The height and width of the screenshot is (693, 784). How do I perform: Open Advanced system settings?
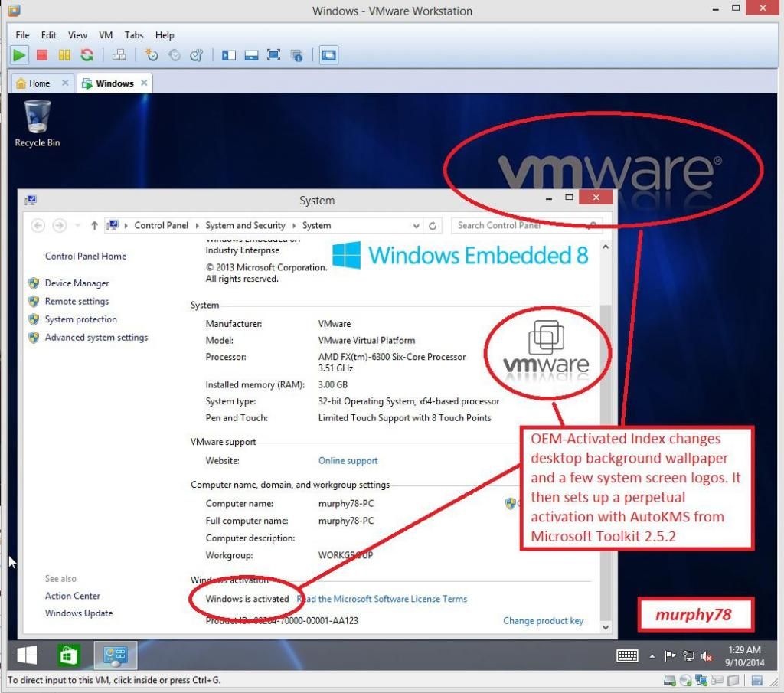(96, 338)
